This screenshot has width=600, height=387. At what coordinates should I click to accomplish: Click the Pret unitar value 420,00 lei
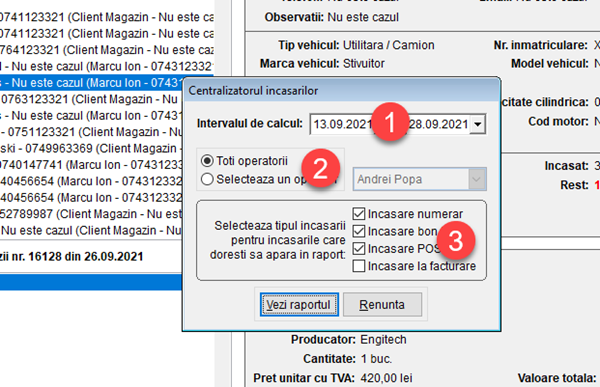[386, 378]
